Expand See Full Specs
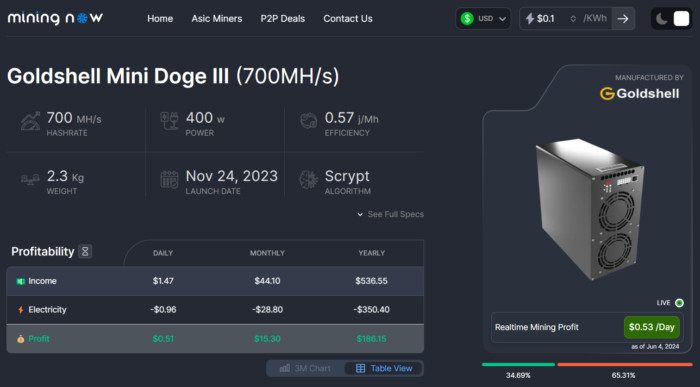 pyautogui.click(x=390, y=214)
